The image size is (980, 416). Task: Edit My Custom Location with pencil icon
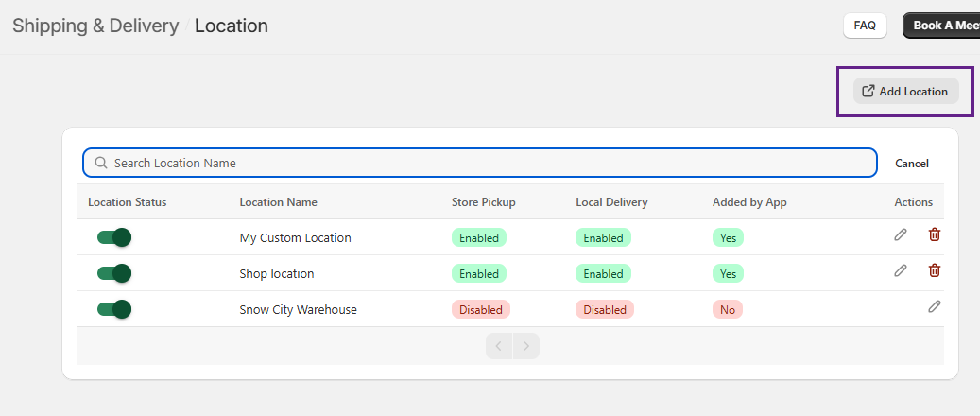point(901,235)
